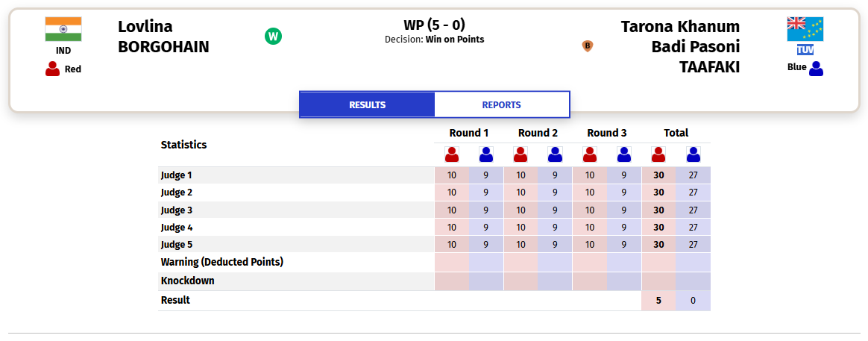Click the orange B bronze badge
The image size is (868, 341).
pos(588,46)
